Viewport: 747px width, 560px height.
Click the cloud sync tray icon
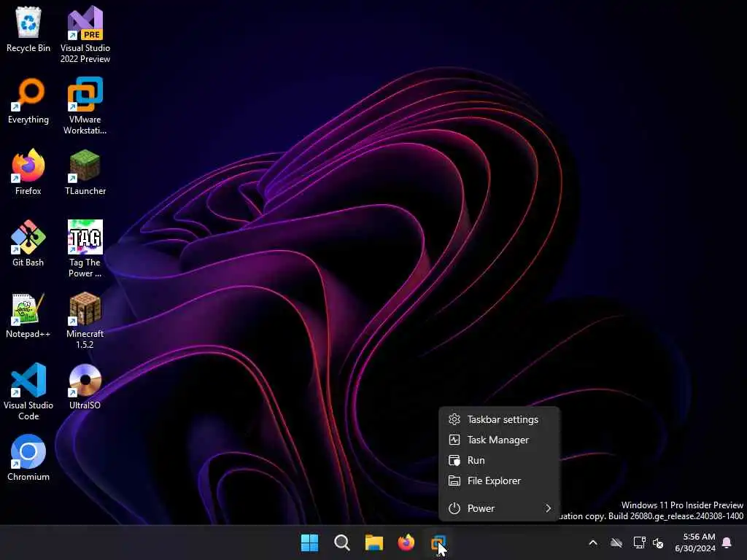coord(616,542)
